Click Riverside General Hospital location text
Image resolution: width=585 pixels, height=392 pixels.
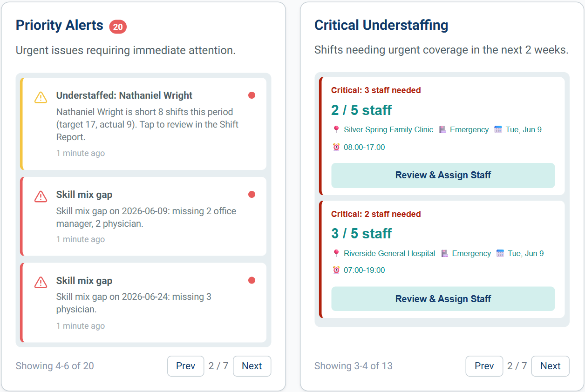coord(389,254)
